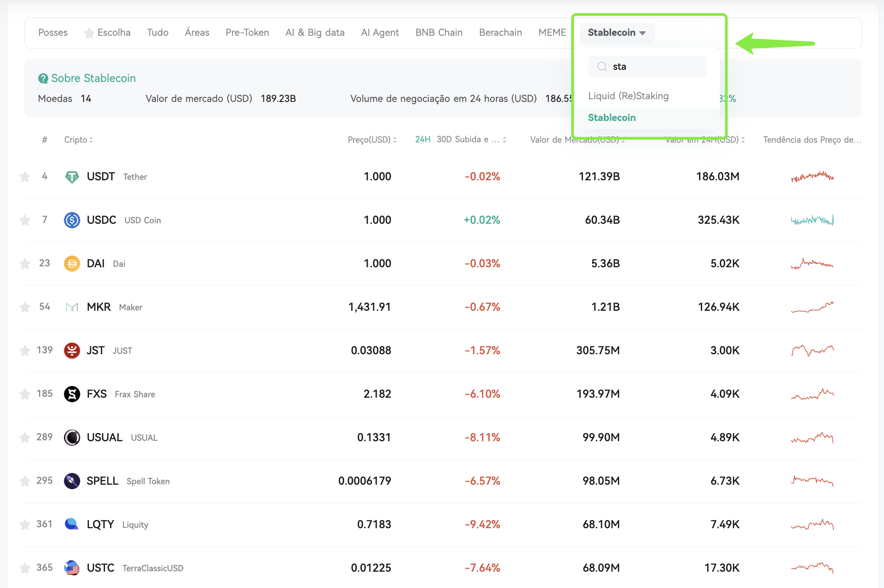The height and width of the screenshot is (588, 884).
Task: Click the DAI coin logo
Action: 72,264
